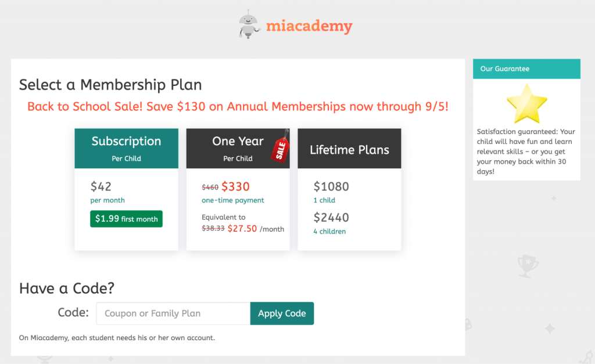The image size is (595, 364).
Task: Select the $1.99 first month offer badge
Action: pyautogui.click(x=126, y=219)
